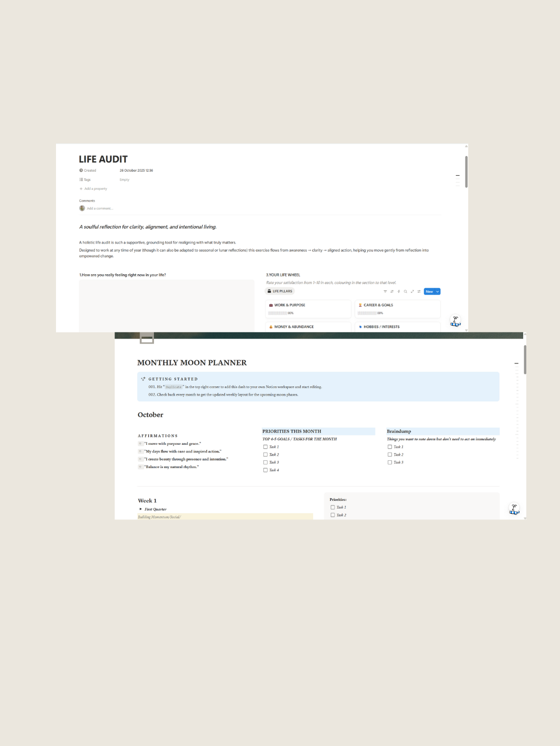Viewport: 560px width, 746px height.
Task: Open the automations lightning bolt icon
Action: click(399, 291)
